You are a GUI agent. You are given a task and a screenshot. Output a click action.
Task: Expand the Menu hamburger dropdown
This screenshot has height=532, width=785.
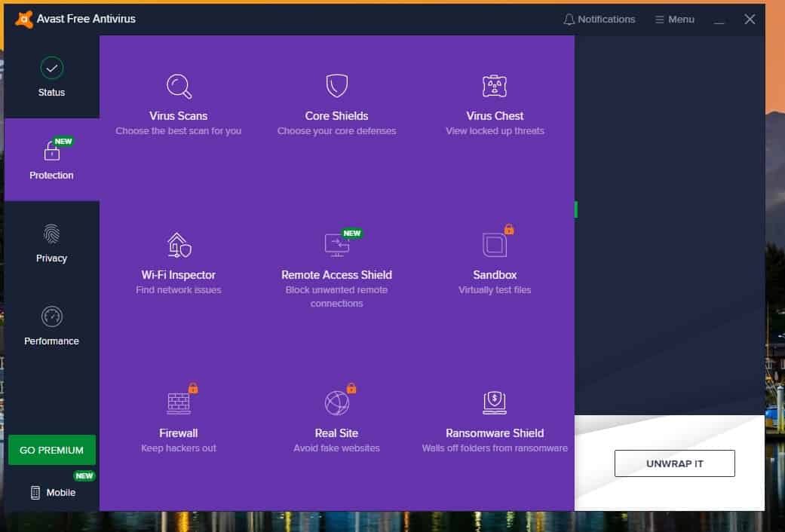pos(674,20)
